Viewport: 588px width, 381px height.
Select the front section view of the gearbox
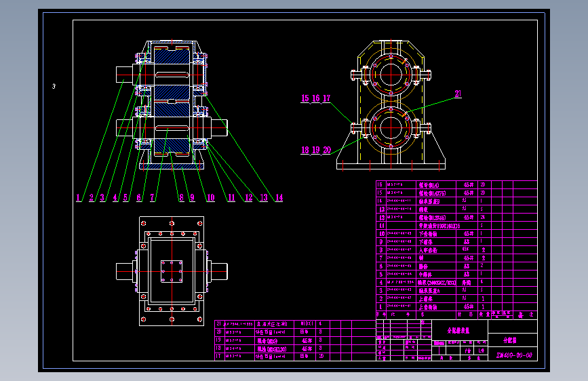(172, 104)
